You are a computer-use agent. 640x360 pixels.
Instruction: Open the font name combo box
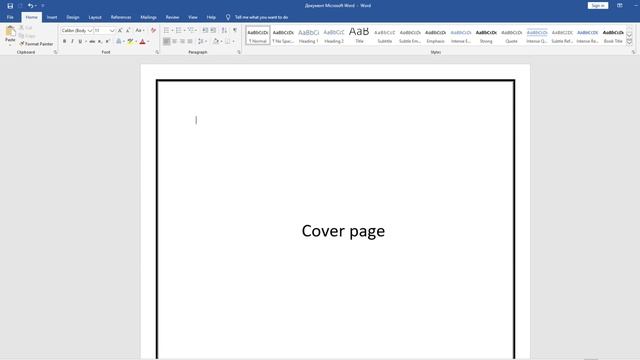[77, 31]
